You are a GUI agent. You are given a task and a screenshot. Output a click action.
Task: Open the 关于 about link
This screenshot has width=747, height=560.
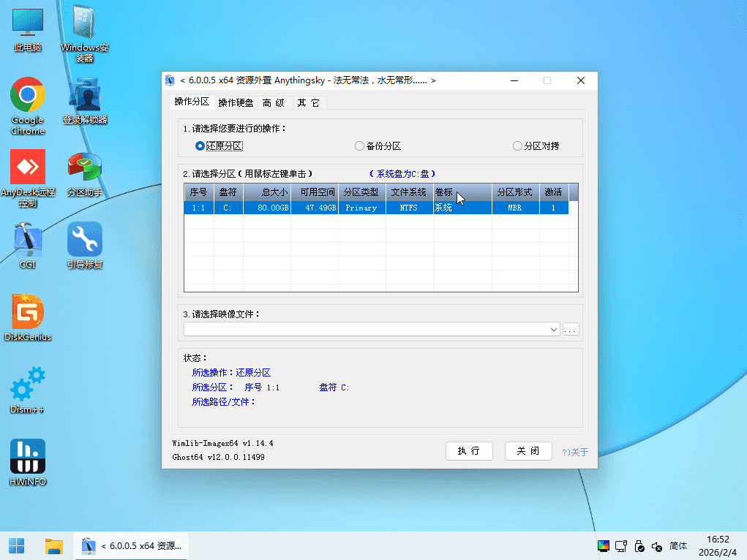(575, 452)
